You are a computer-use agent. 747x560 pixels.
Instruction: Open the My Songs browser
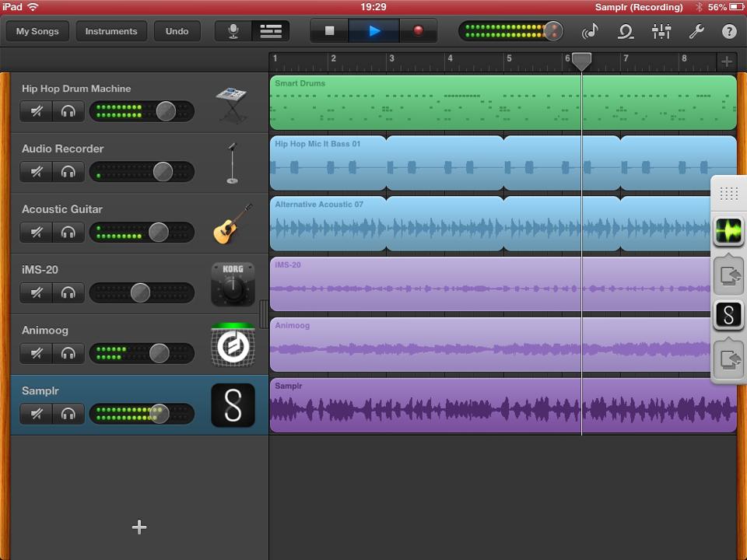tap(37, 31)
